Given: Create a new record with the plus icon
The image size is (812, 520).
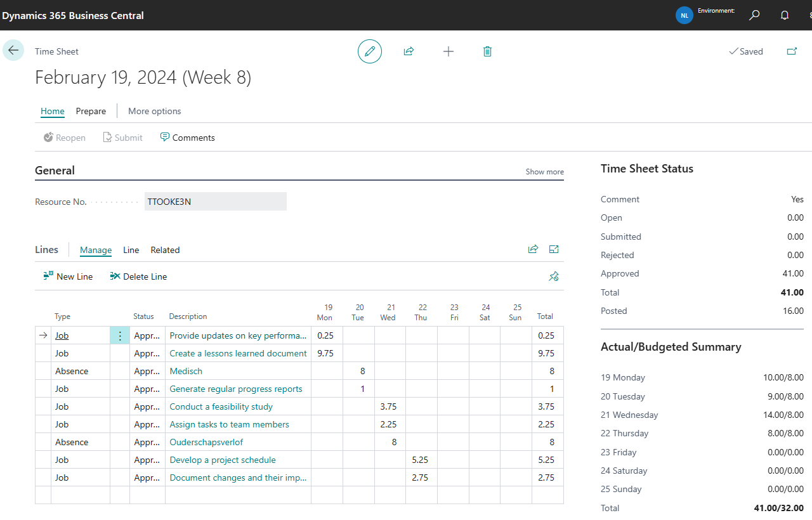Looking at the screenshot, I should tap(449, 51).
